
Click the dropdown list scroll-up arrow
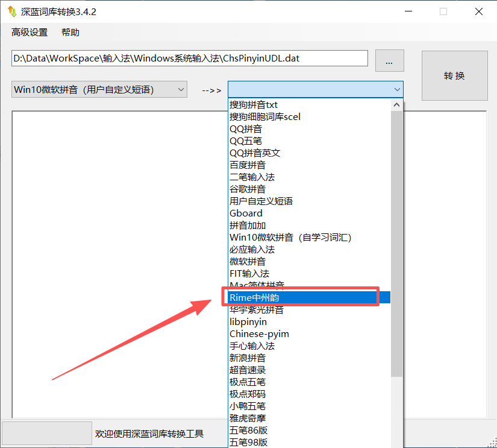point(396,105)
